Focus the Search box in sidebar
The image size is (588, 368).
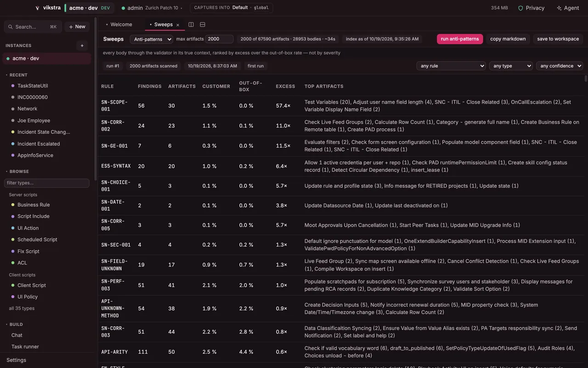click(33, 27)
